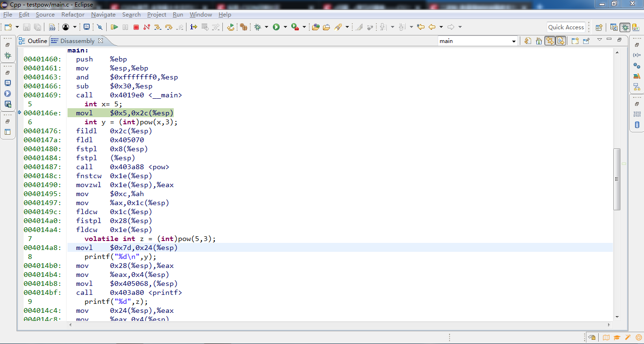Click the Breakpoints view icon in right trim

[636, 66]
